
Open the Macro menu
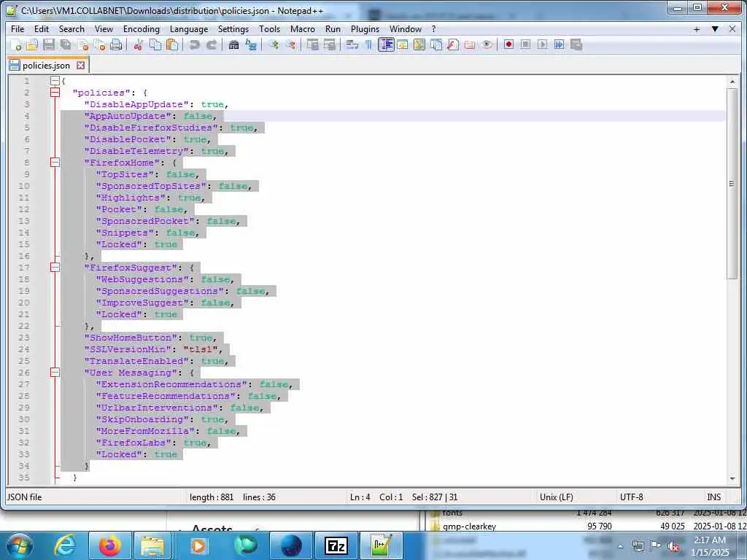tap(303, 29)
